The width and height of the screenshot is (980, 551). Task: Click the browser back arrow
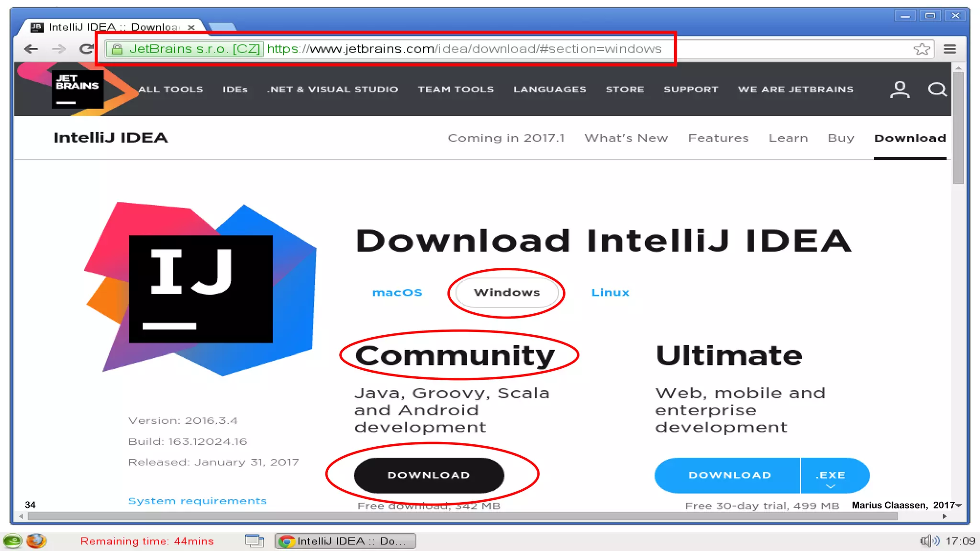(x=31, y=49)
